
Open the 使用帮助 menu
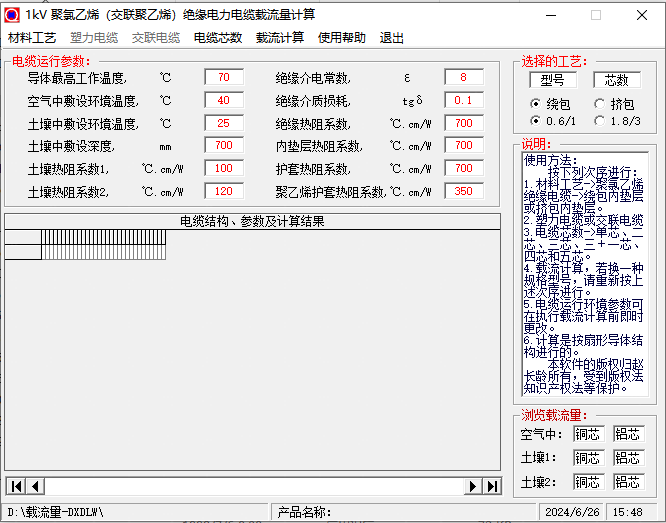(342, 38)
